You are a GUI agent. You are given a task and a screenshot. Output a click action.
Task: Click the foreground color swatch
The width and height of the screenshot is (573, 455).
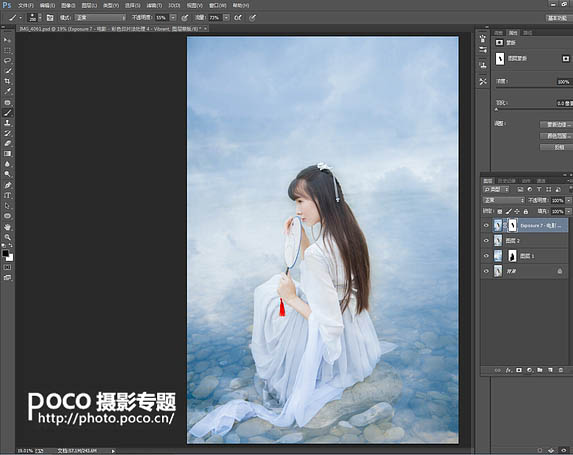click(5, 253)
